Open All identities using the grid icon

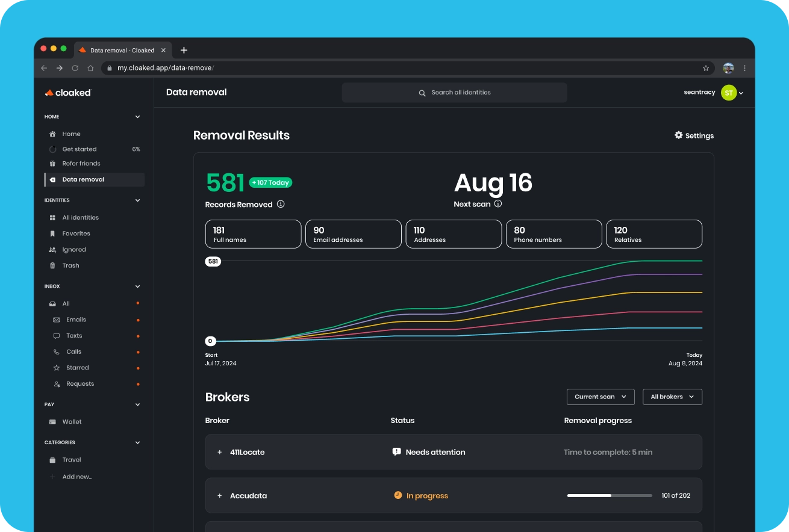pos(52,217)
